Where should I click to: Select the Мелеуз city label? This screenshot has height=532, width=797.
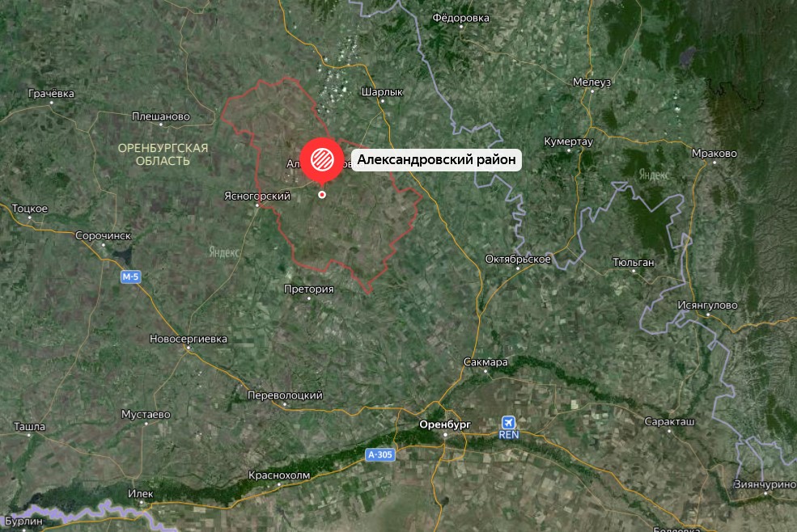pos(591,82)
